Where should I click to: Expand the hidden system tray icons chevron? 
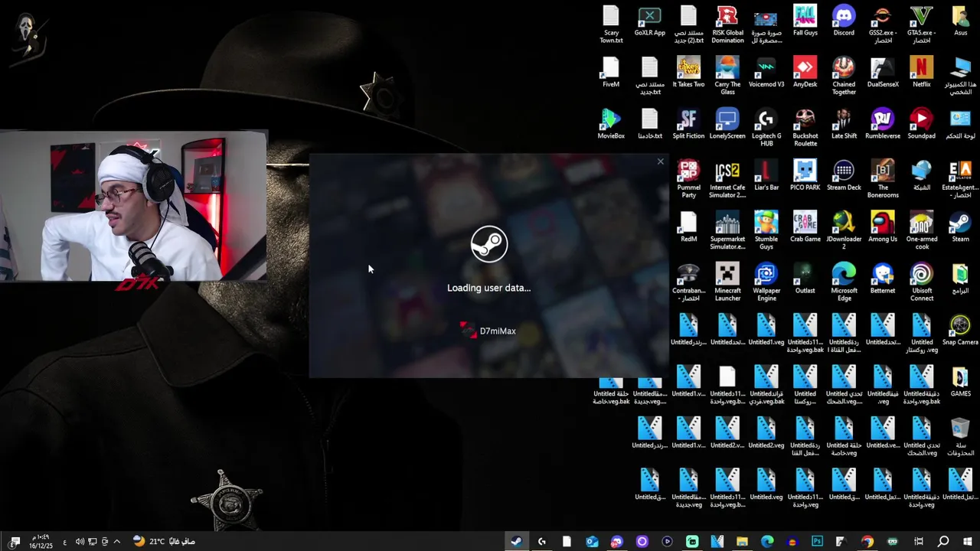tap(116, 541)
